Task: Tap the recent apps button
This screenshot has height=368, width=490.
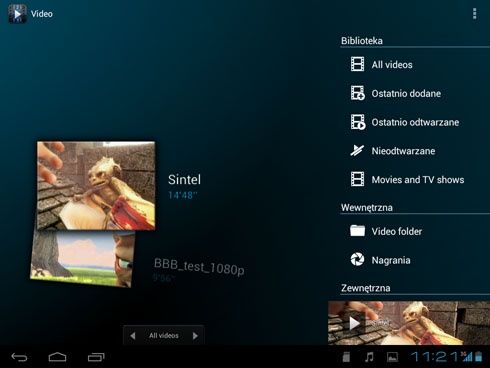Action: [x=96, y=357]
